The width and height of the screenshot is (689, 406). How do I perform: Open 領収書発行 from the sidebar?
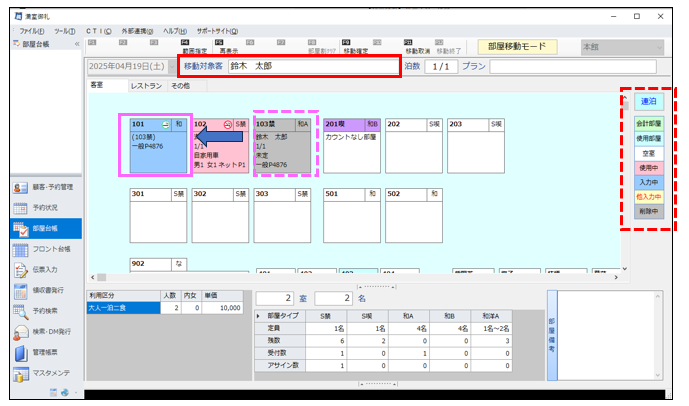[42, 291]
